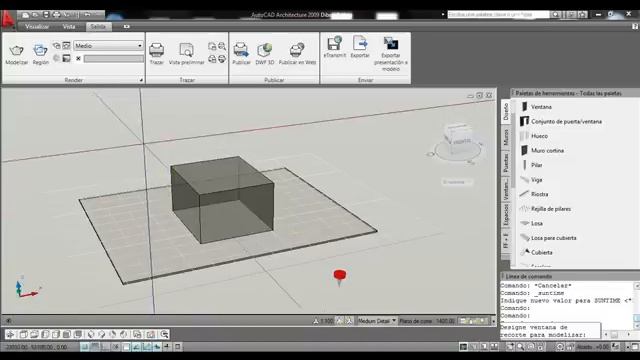Open the Medio render quality dropdown
This screenshot has height=360, width=640.
[108, 46]
